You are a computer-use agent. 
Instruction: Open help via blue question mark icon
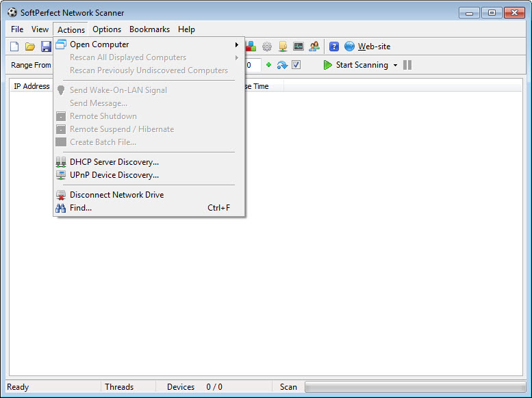334,47
